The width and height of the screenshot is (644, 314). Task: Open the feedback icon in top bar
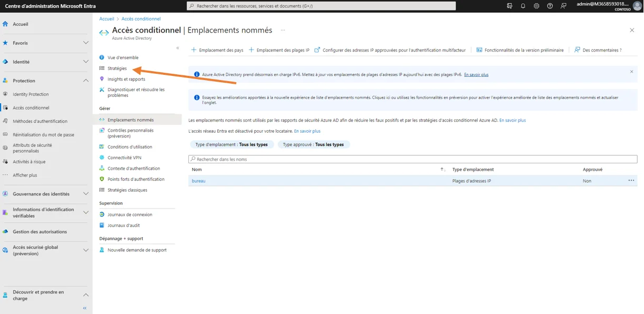point(563,6)
